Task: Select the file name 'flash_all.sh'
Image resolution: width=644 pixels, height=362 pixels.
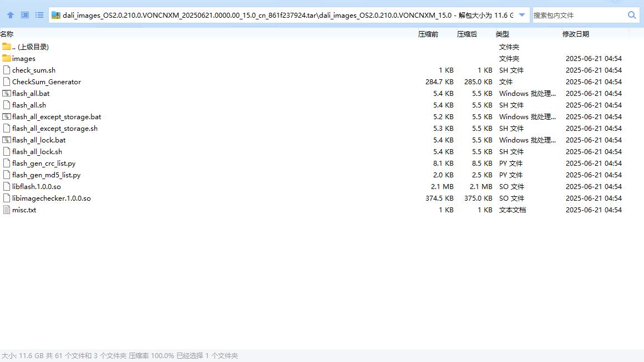Action: click(29, 105)
